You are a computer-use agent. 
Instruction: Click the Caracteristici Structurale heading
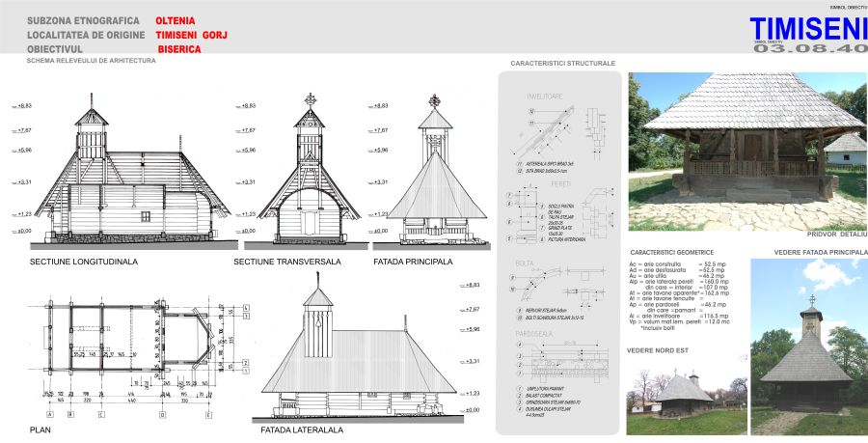(562, 63)
